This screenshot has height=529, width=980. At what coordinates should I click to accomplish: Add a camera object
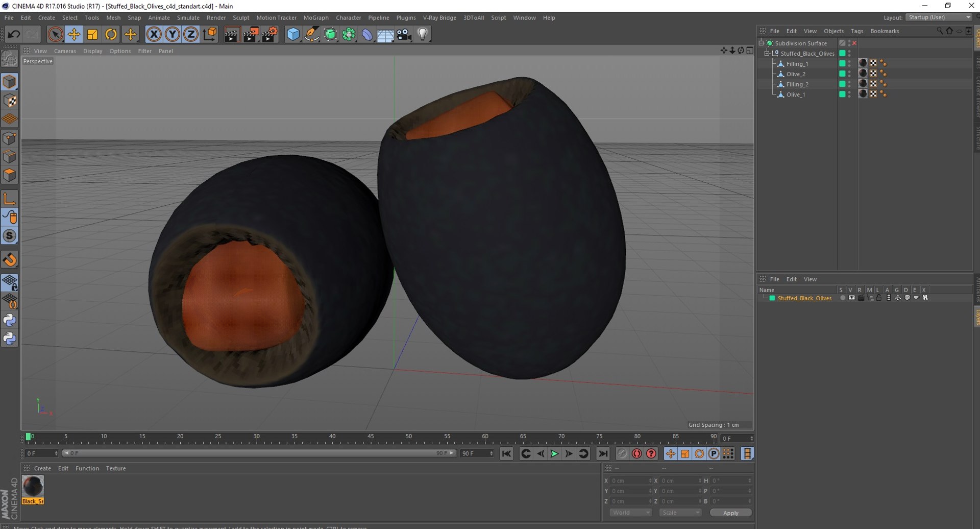(x=404, y=34)
